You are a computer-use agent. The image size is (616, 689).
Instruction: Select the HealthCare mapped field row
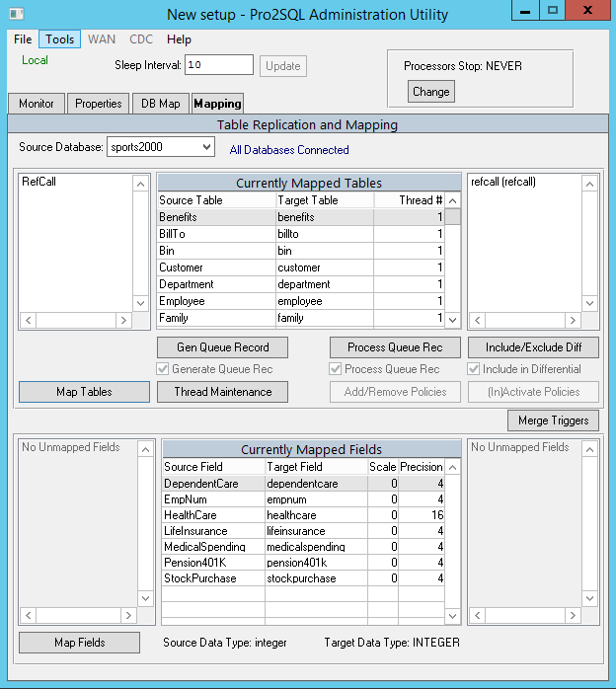point(303,515)
